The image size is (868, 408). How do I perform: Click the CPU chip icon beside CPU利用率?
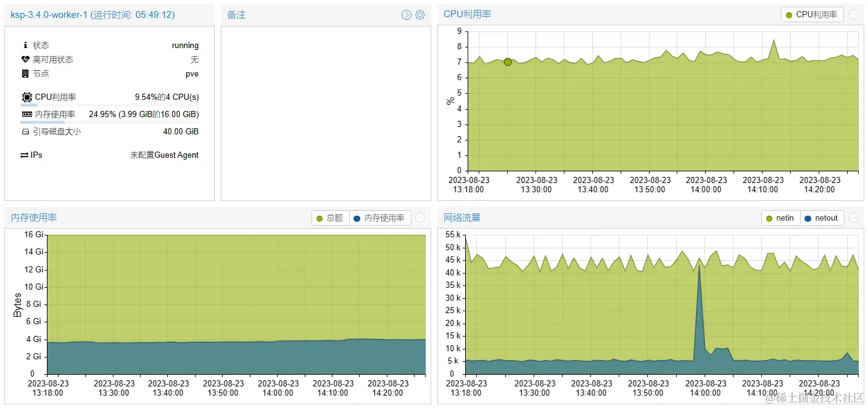click(x=27, y=97)
